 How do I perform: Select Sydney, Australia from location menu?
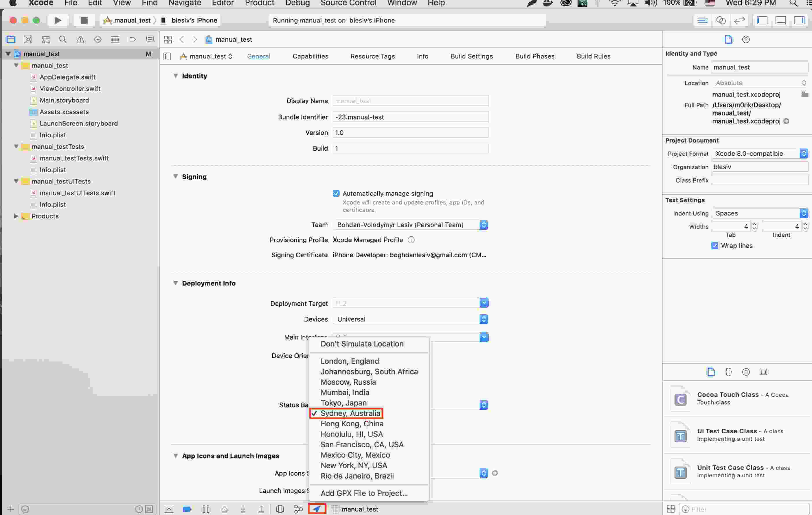click(x=350, y=413)
